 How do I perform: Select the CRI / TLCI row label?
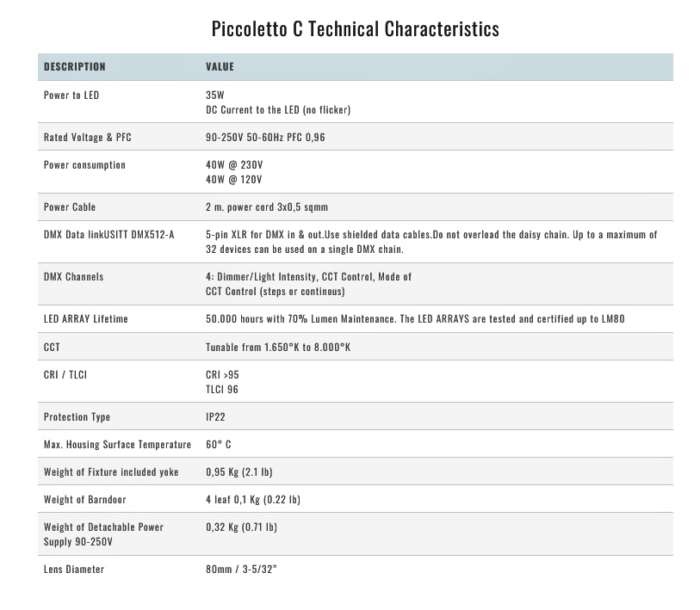click(x=65, y=374)
